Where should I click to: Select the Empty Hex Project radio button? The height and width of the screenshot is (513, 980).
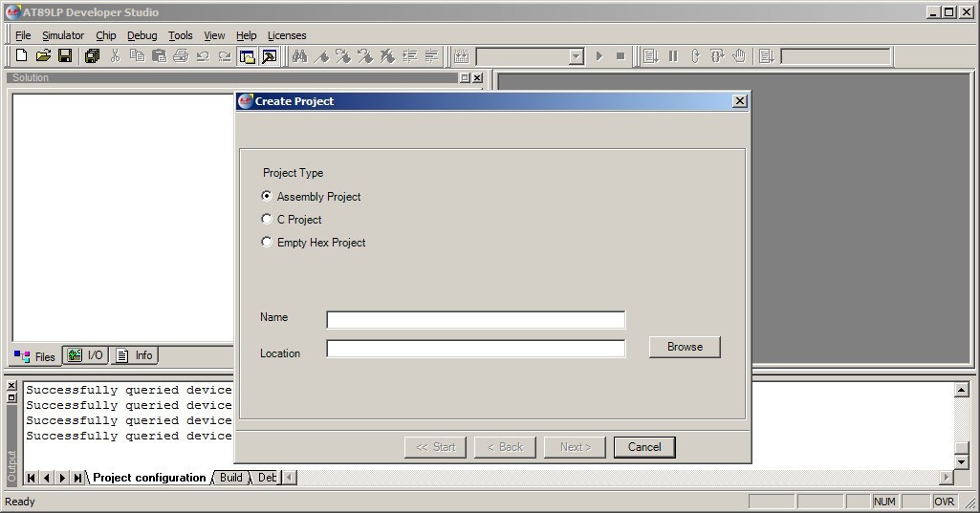pyautogui.click(x=266, y=242)
